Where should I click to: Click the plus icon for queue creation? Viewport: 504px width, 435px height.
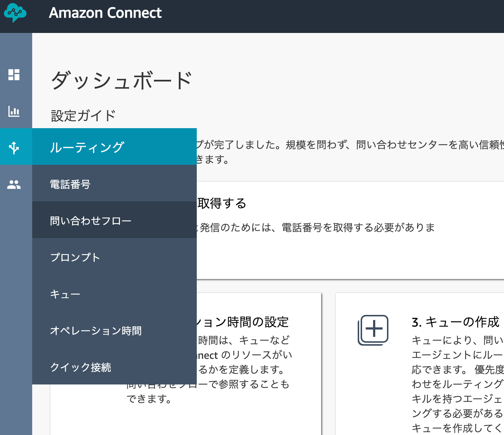coord(373,330)
